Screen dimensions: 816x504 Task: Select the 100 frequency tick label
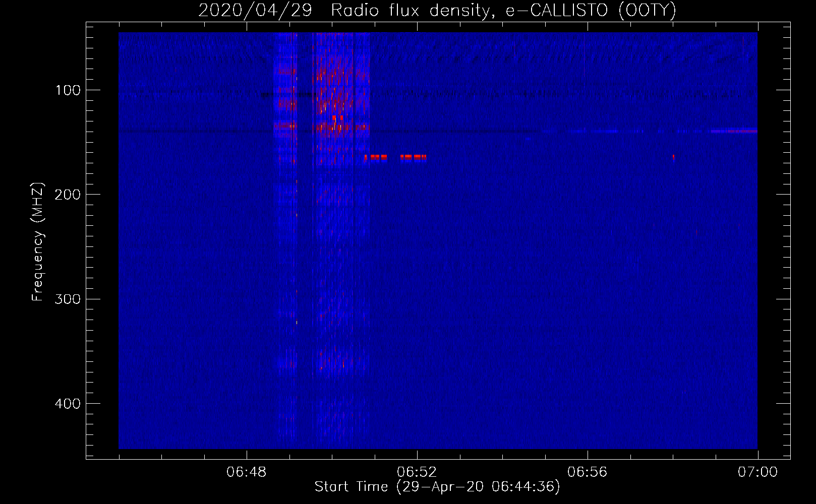tap(68, 90)
